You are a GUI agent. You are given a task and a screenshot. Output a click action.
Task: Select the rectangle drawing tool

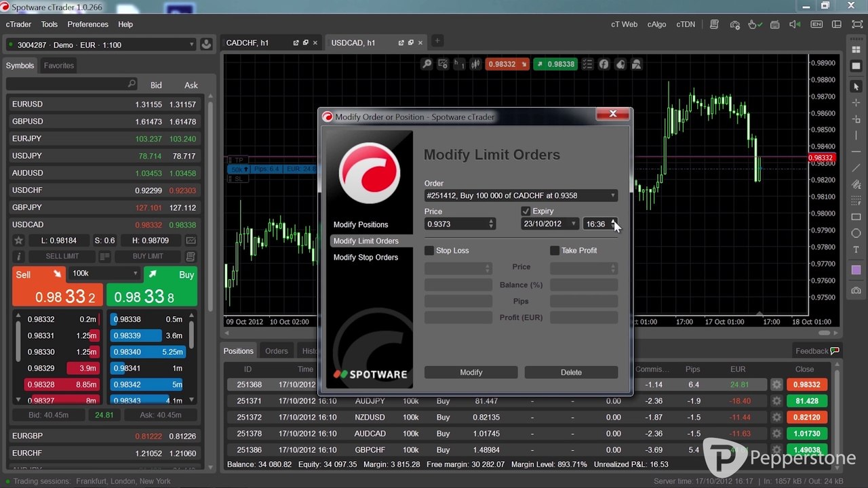point(856,217)
